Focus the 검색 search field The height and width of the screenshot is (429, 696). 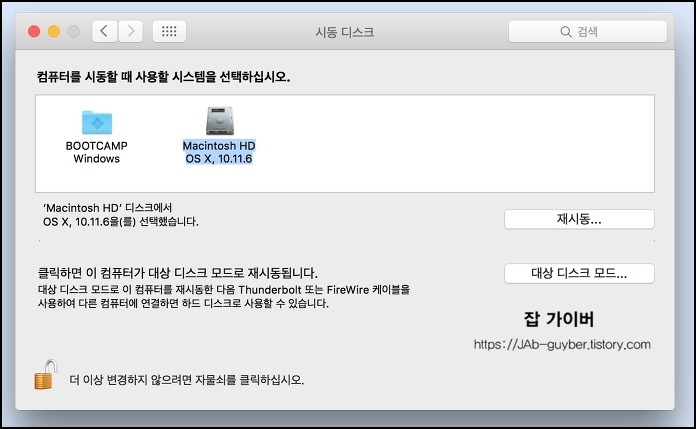tap(588, 32)
